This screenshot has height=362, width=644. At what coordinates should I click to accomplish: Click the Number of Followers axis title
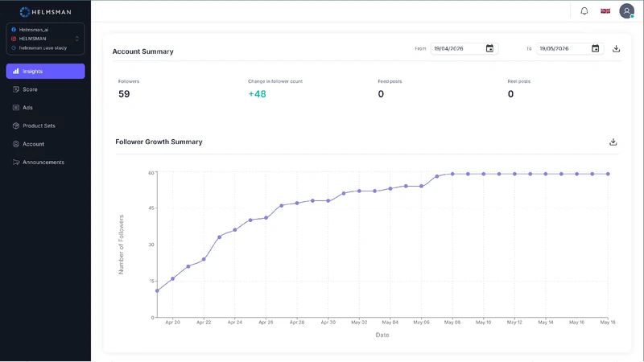pos(122,245)
